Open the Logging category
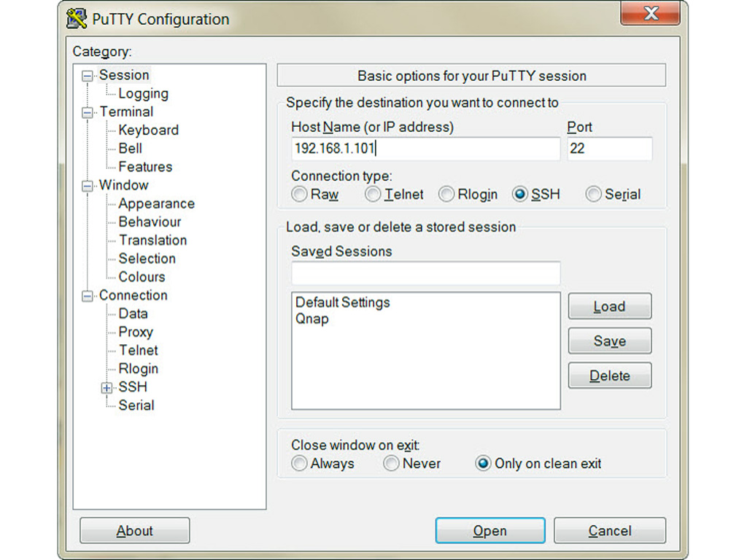Viewport: 747px width, 560px height. 144,93
